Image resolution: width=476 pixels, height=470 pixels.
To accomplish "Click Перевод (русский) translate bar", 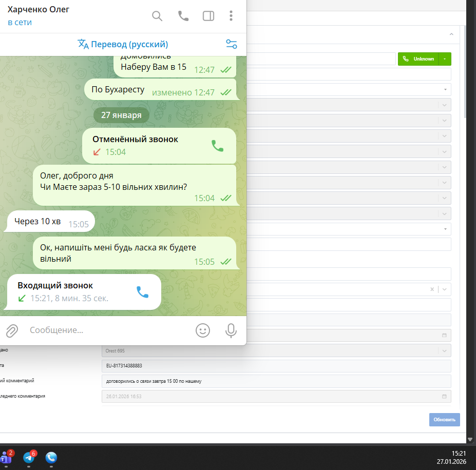I will [123, 44].
